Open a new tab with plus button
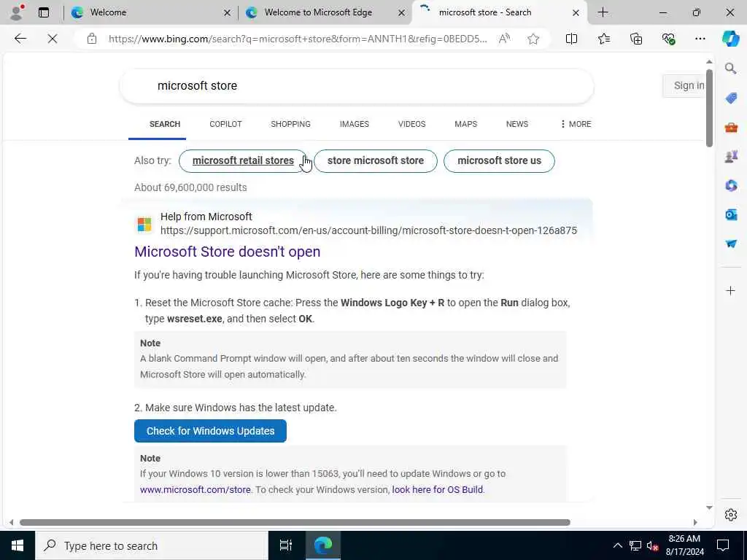 click(603, 12)
